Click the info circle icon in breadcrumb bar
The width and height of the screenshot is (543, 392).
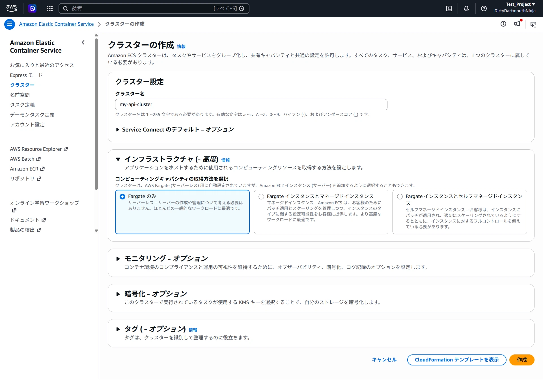coord(503,24)
